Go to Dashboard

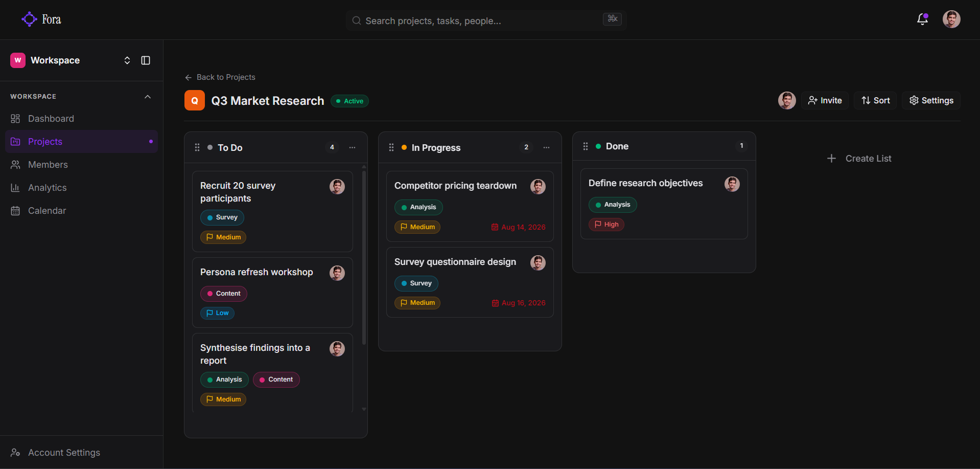(82, 119)
